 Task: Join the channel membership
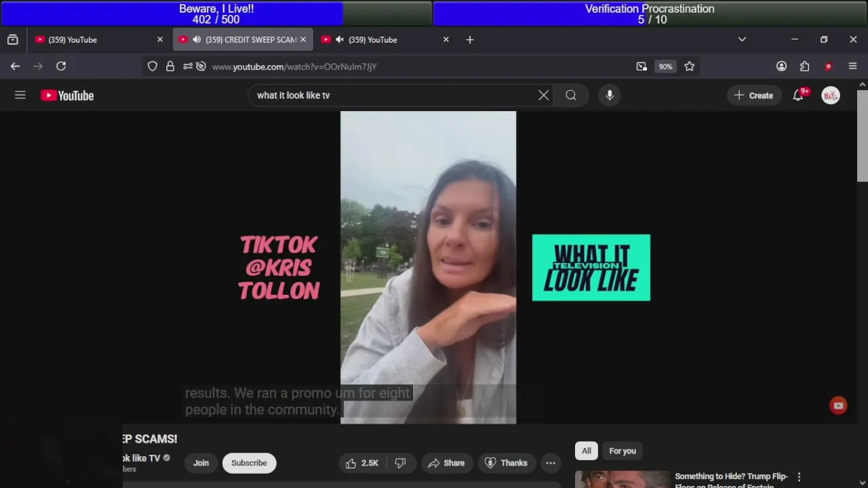point(201,463)
